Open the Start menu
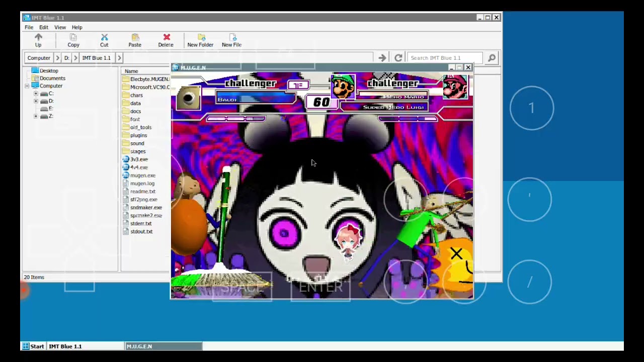Image resolution: width=644 pixels, height=362 pixels. pyautogui.click(x=33, y=346)
